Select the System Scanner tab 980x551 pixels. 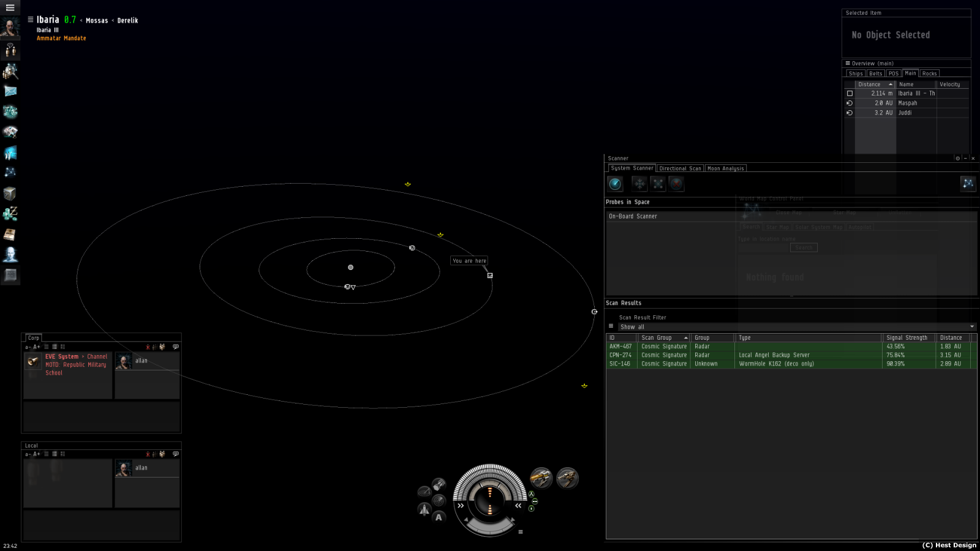point(632,168)
